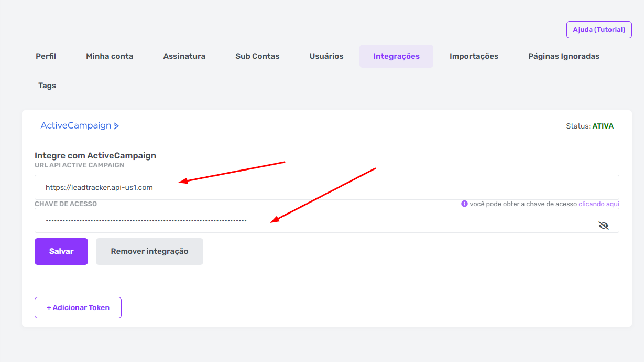Click 'você pode obter a chave de acesso' text

523,204
